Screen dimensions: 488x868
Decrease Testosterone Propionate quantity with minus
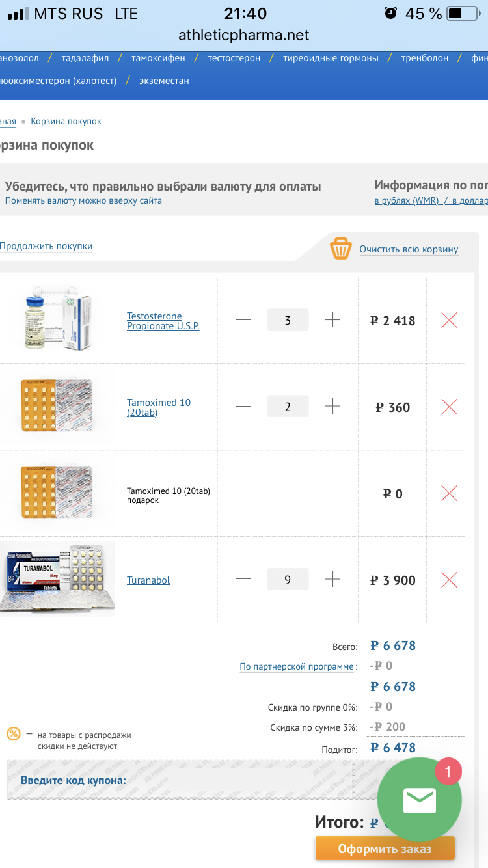point(243,320)
